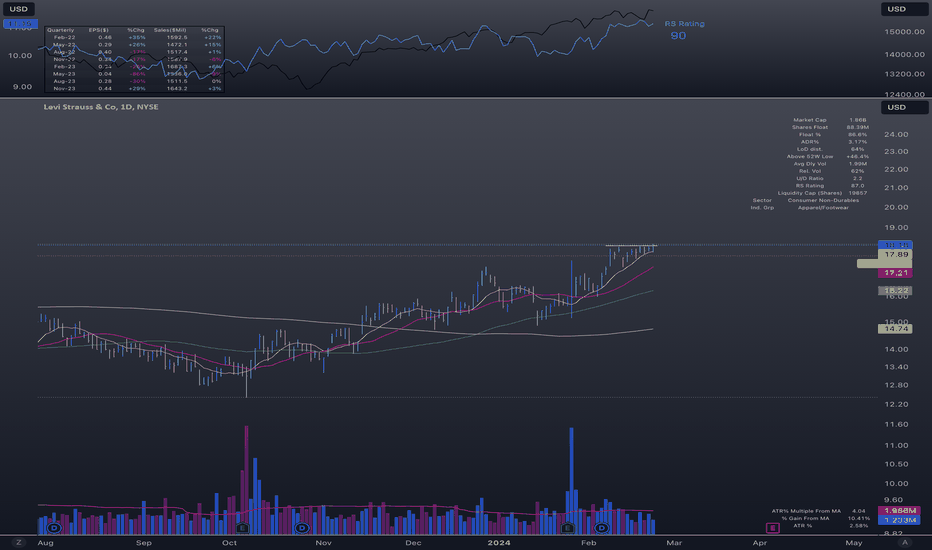Click the Mar label on time axis
This screenshot has height=550, width=932.
674,543
